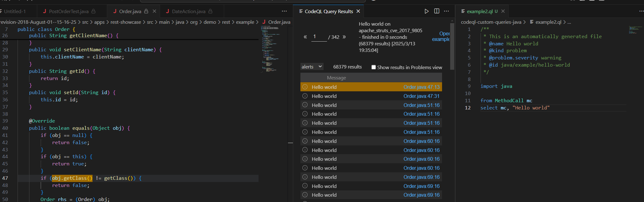Close the CodeQL Query Results tab
This screenshot has height=202, width=644.
coord(358,11)
